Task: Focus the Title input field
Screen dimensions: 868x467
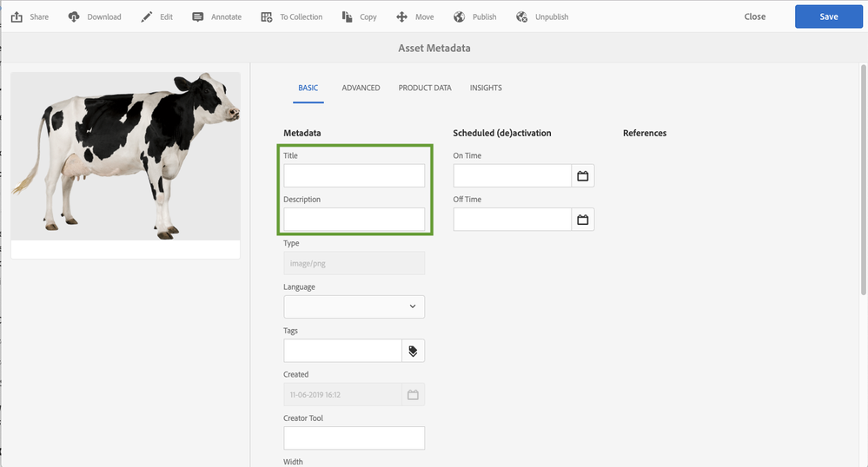Action: pos(354,175)
